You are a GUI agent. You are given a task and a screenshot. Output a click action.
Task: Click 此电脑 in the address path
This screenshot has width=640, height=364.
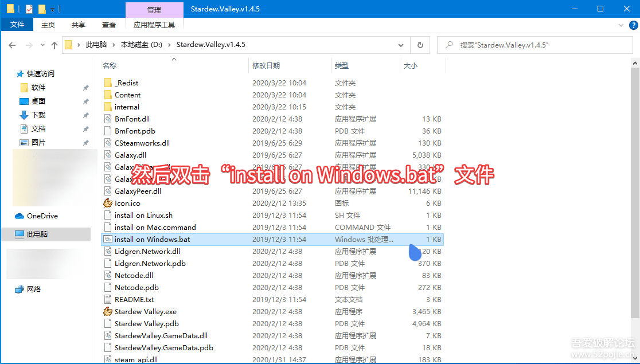96,45
